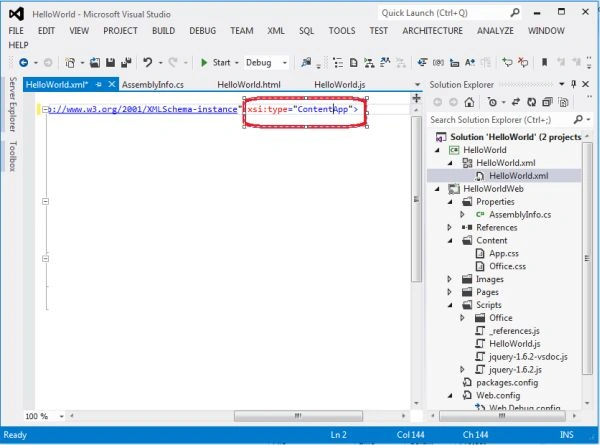Collapse all items in Solution Explorer

coord(548,102)
